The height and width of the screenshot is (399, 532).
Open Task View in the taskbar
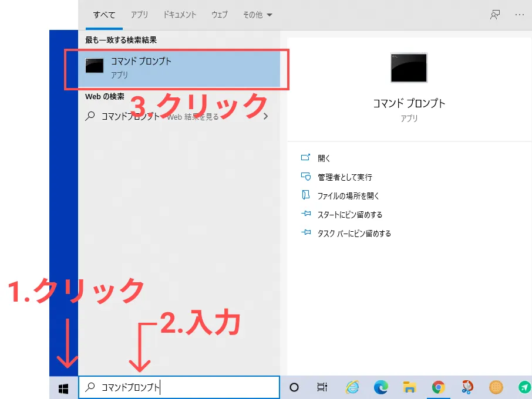tap(322, 387)
